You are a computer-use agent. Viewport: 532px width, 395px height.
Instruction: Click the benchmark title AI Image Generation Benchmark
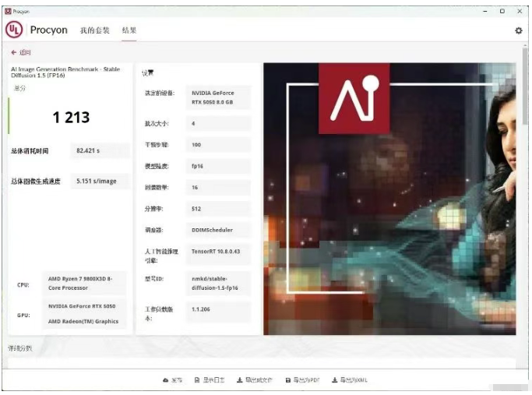click(x=65, y=72)
